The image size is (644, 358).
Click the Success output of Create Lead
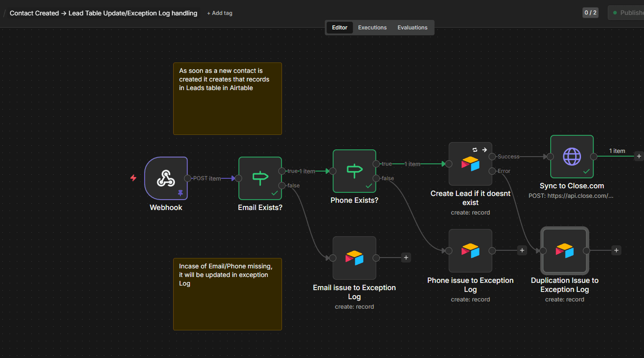tap(492, 157)
